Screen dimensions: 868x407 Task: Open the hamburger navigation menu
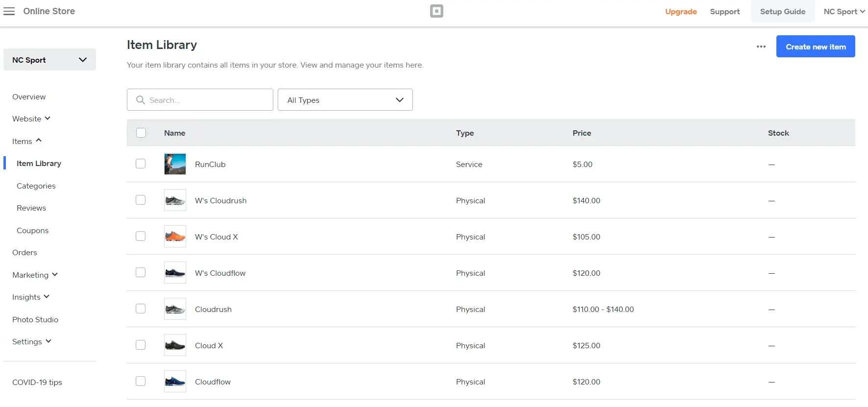point(9,11)
